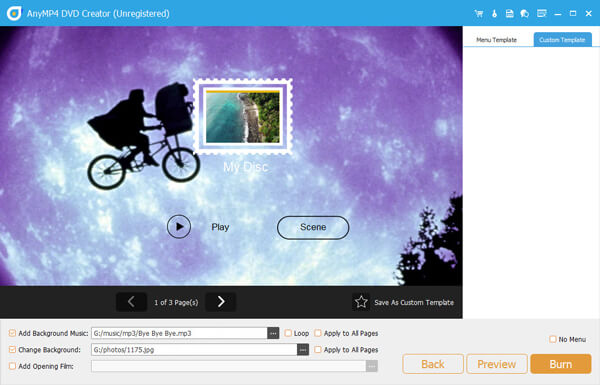
Task: Go to the next menu page
Action: [x=221, y=302]
